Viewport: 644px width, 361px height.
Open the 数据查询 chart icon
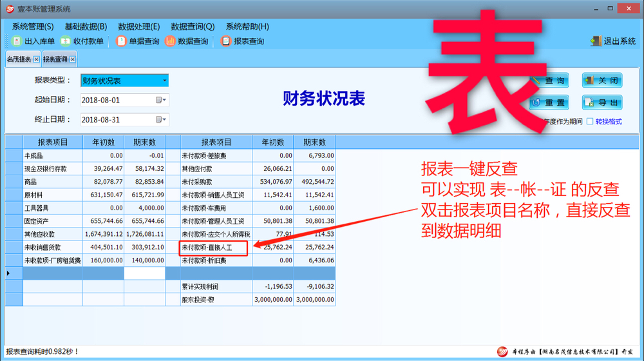pos(169,41)
